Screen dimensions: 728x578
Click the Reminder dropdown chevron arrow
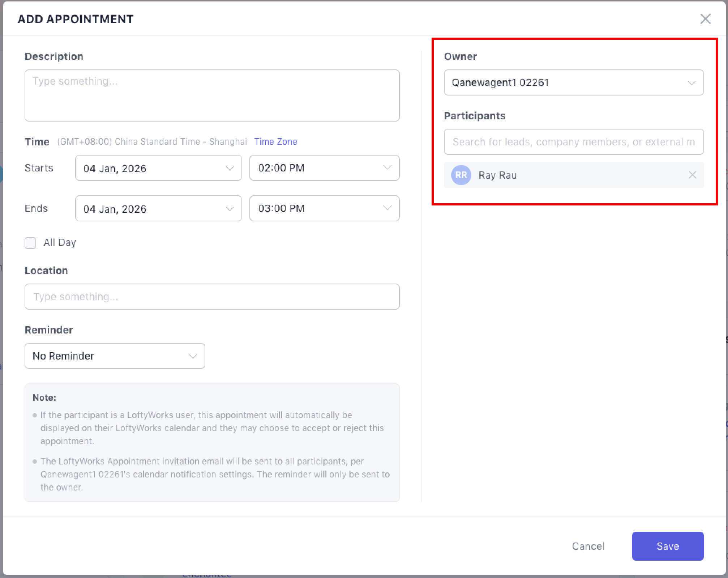coord(193,356)
